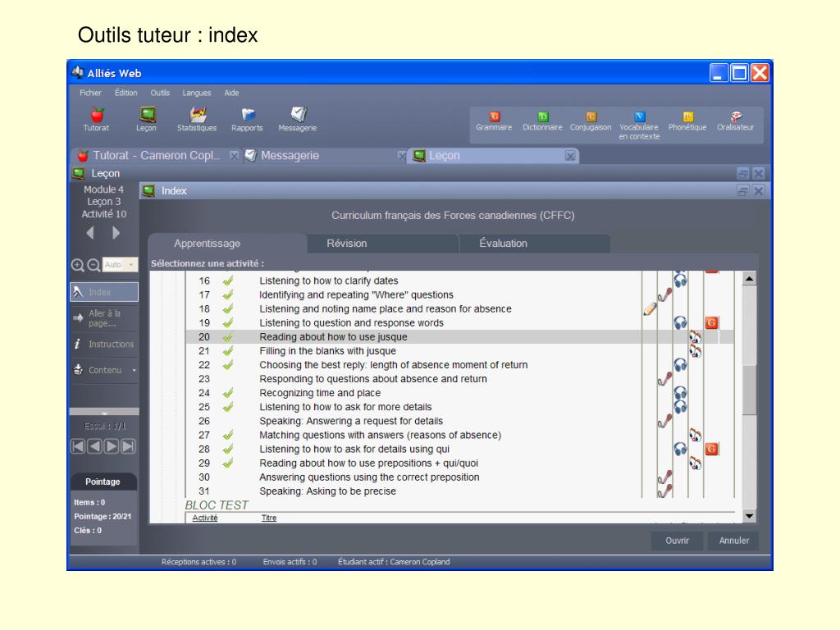Click grammar G icon in row 28

pyautogui.click(x=711, y=449)
